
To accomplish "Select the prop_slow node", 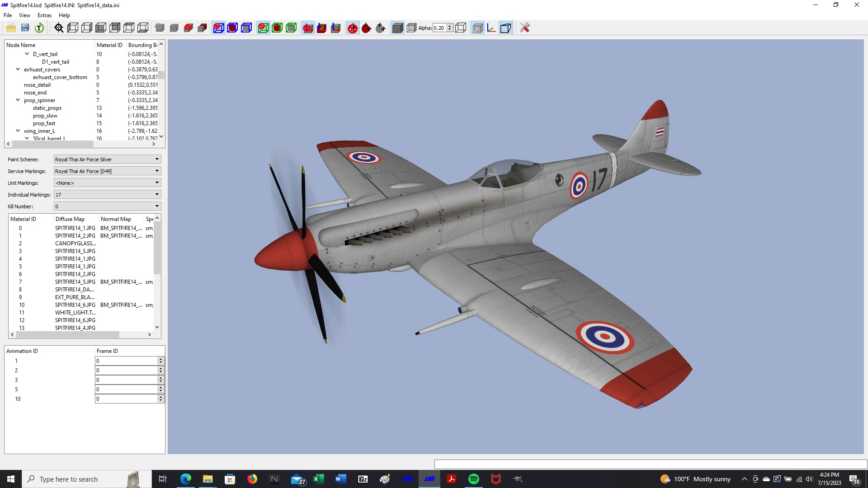I will click(x=45, y=116).
